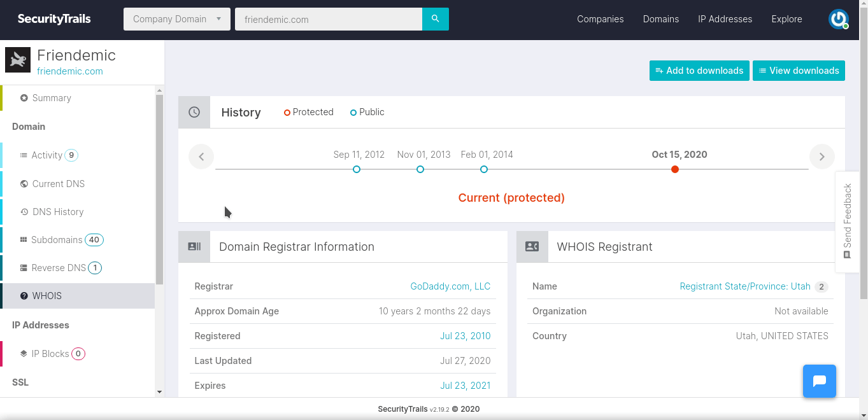Click the IP Blocks count badge 0

click(78, 354)
